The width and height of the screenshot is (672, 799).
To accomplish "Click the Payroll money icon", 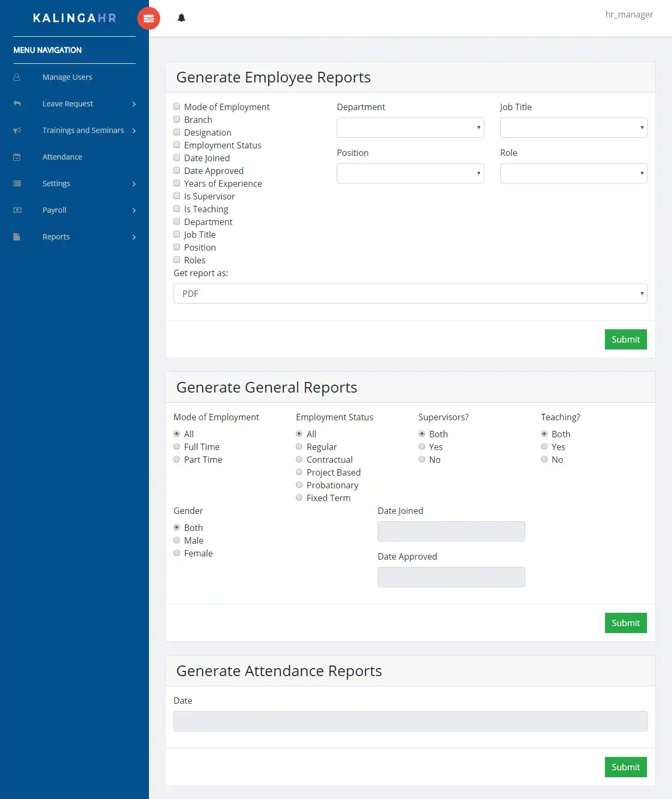I will 17,210.
